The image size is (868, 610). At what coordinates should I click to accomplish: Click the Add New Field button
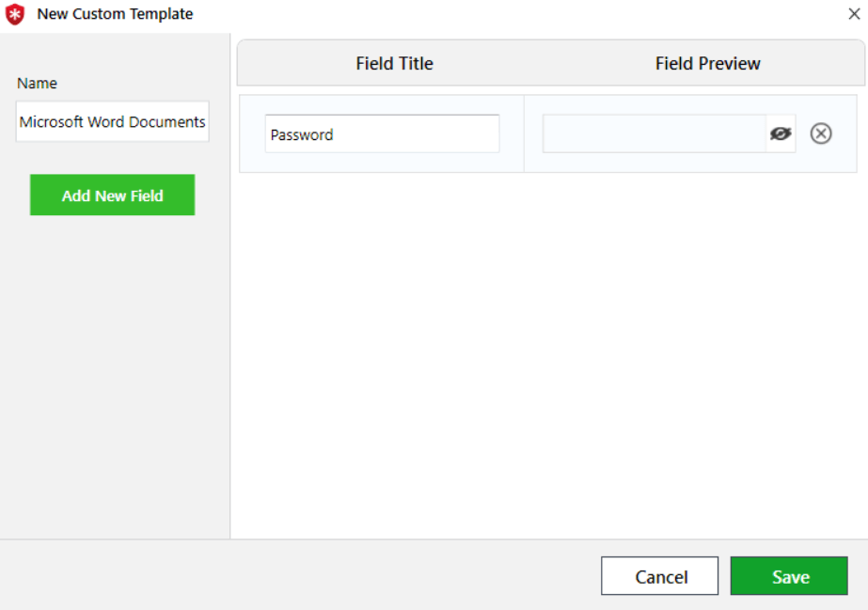pyautogui.click(x=112, y=196)
